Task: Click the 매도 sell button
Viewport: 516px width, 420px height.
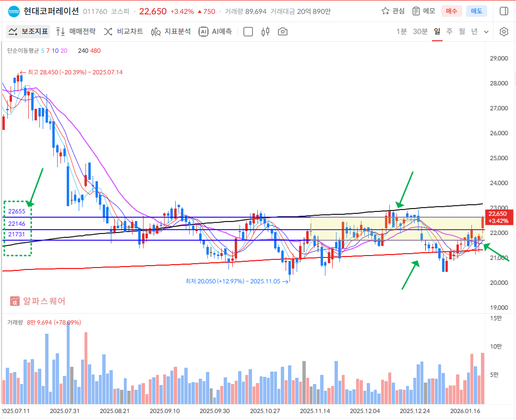Action: (477, 11)
